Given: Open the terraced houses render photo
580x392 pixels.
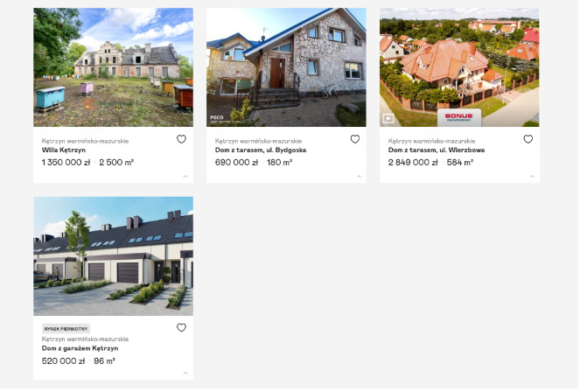Looking at the screenshot, I should pyautogui.click(x=113, y=255).
